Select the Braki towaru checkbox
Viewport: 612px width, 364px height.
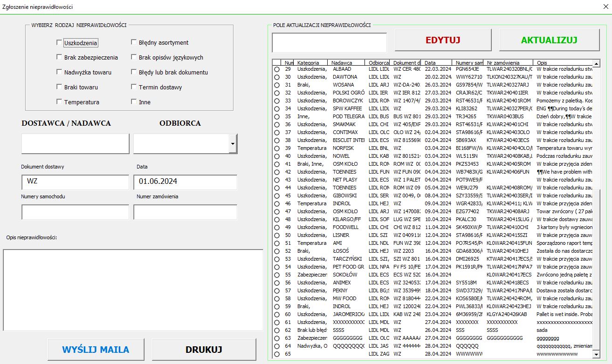pos(59,87)
